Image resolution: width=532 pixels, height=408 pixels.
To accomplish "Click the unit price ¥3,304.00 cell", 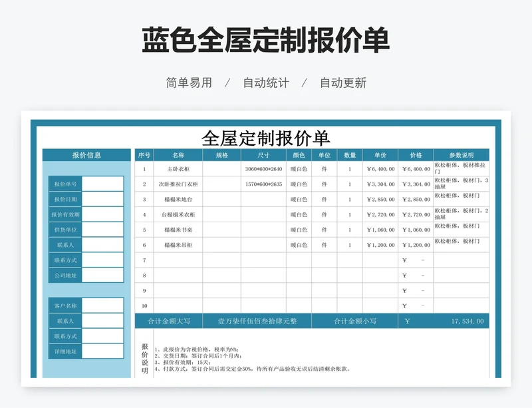I will pos(380,184).
